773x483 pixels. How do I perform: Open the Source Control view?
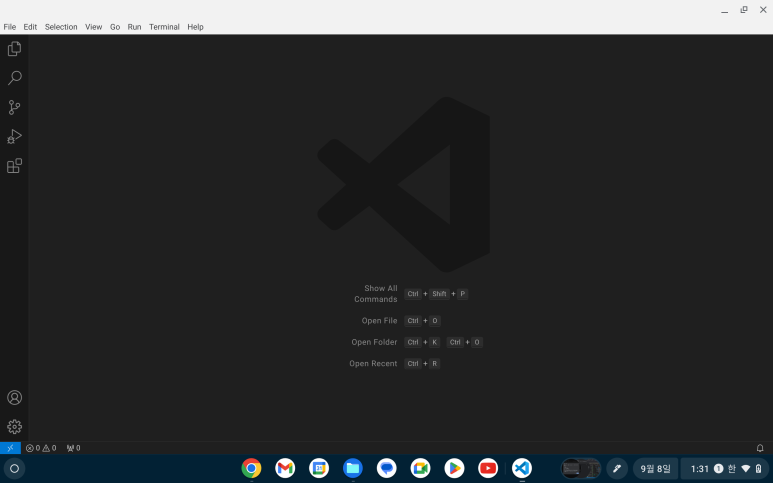pyautogui.click(x=14, y=107)
